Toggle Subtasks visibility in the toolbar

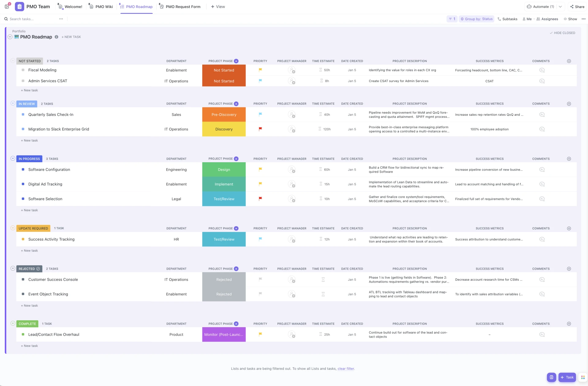tap(507, 19)
